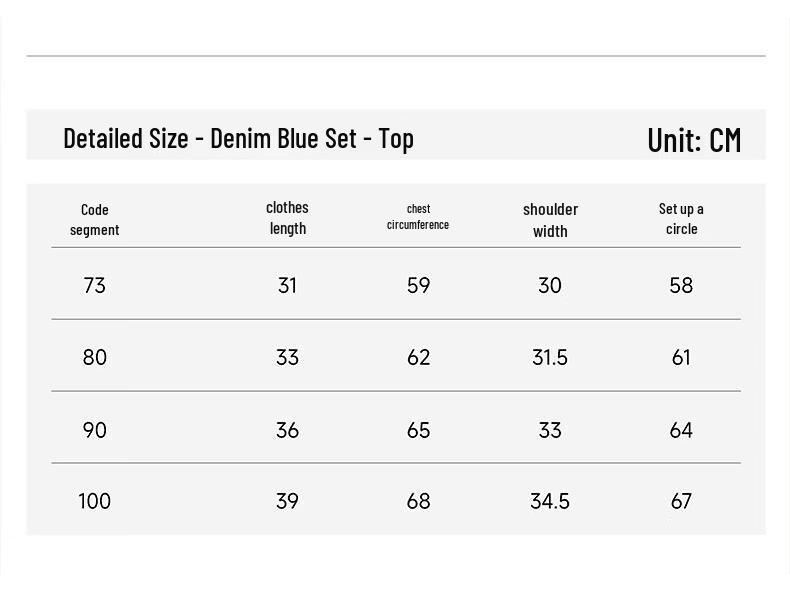The height and width of the screenshot is (593, 790).
Task: Click the code segment value 90
Action: [x=95, y=430]
